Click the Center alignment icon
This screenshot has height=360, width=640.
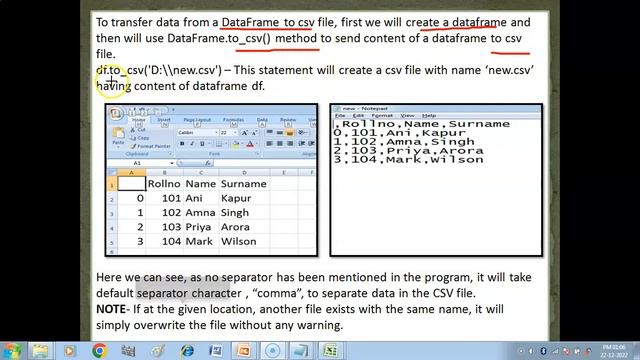[x=280, y=144]
